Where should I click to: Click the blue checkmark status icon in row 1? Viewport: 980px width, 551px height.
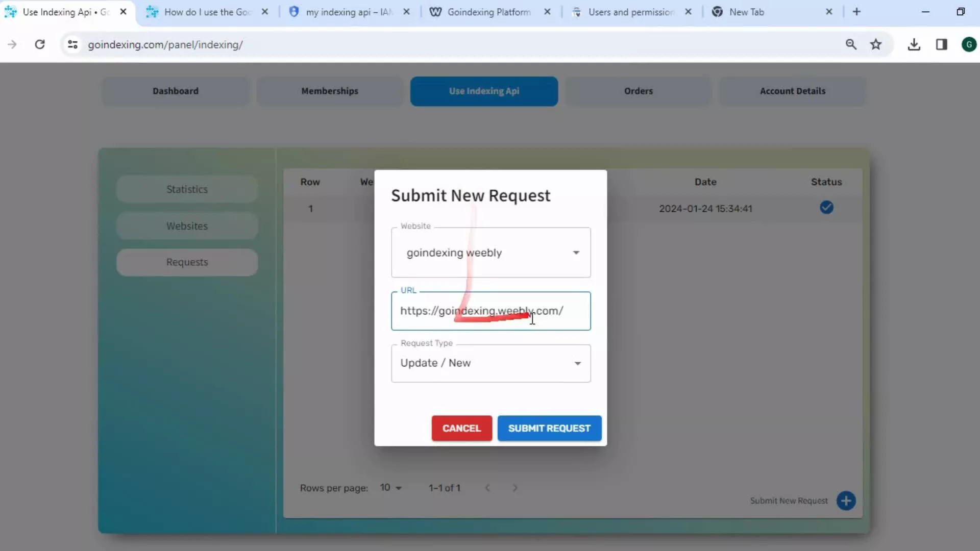point(826,207)
